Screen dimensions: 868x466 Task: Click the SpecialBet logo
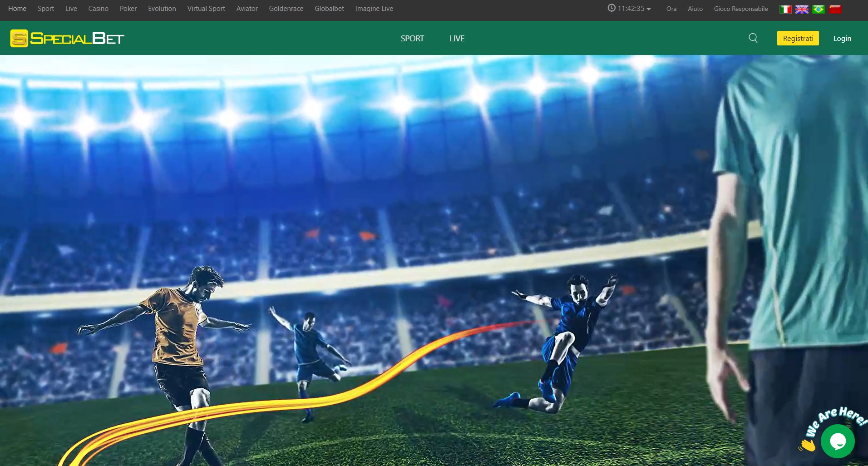pyautogui.click(x=67, y=39)
